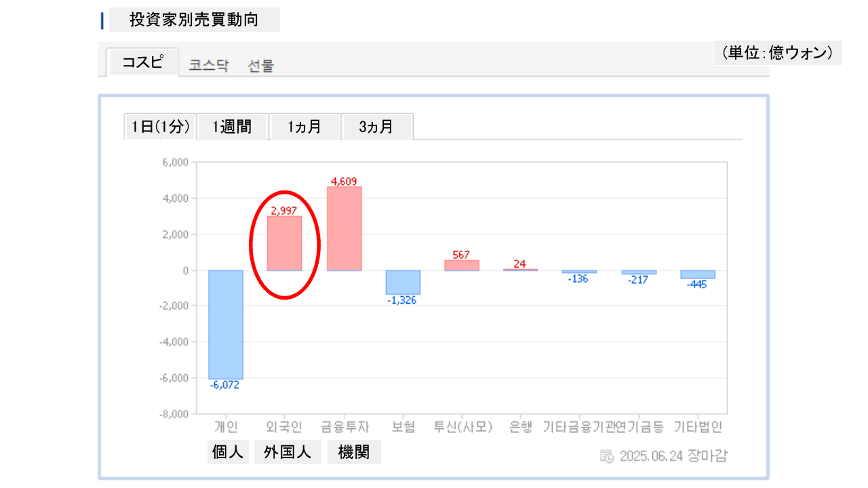The width and height of the screenshot is (868, 488).
Task: Select the コスピ tab
Action: coord(143,62)
